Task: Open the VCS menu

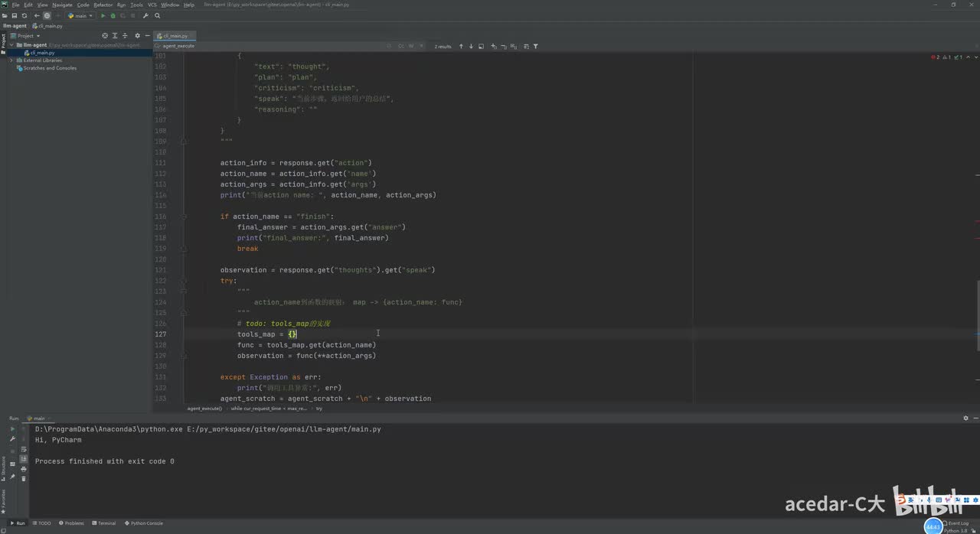Action: point(152,5)
